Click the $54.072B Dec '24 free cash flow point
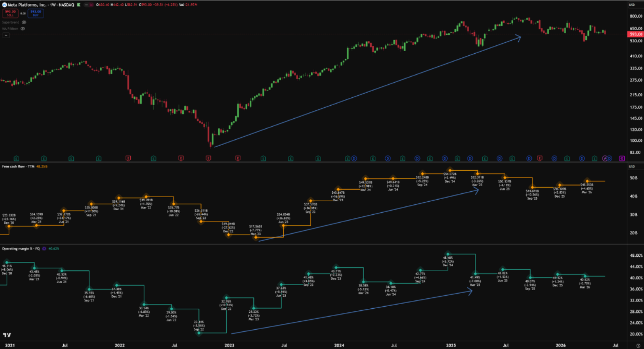644x349 pixels. 450,170
